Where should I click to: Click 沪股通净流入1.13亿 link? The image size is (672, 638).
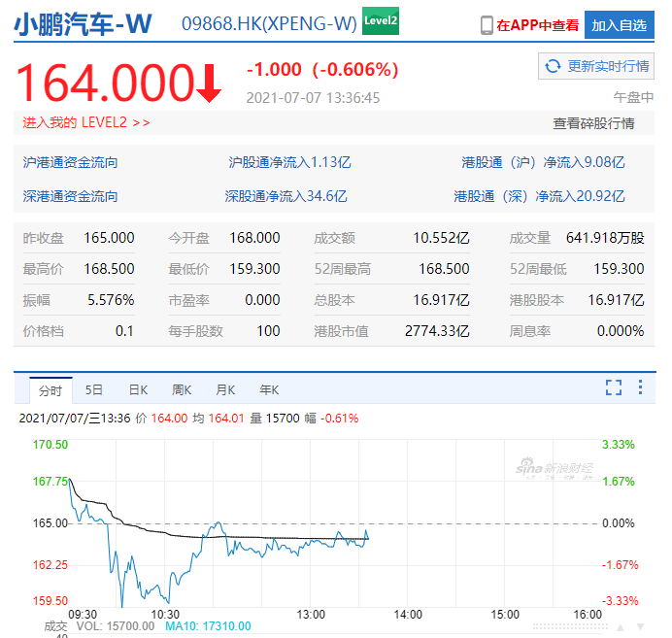289,162
